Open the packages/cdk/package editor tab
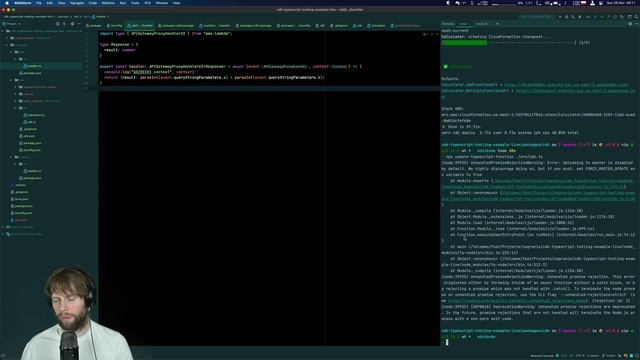This screenshot has height=360, width=640. pyautogui.click(x=253, y=25)
